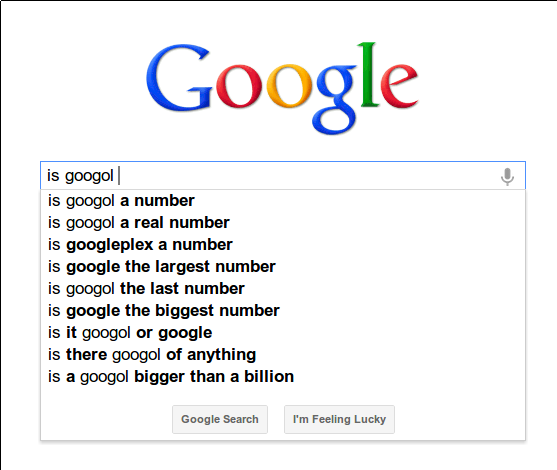Pick 'is there googol of anything' suggestion
This screenshot has height=470, width=557.
tap(283, 355)
